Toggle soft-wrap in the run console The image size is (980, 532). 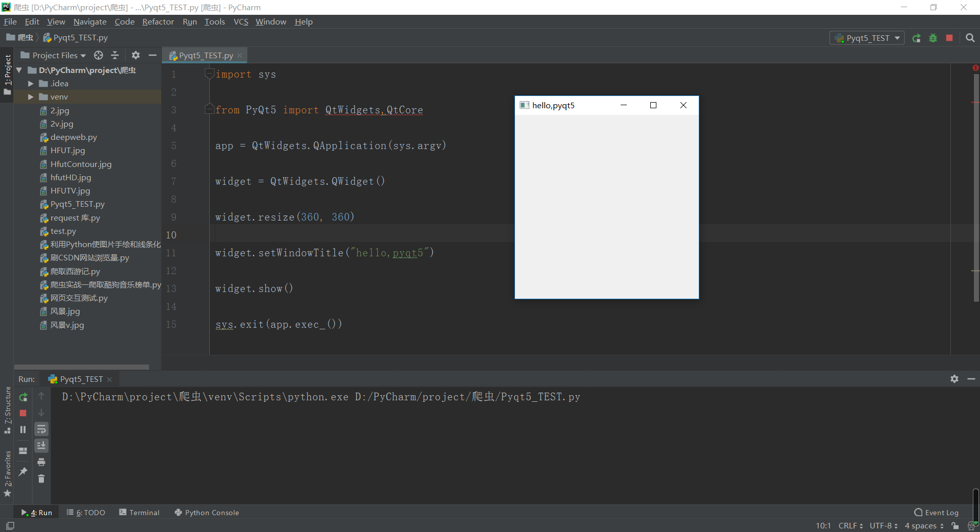coord(41,429)
